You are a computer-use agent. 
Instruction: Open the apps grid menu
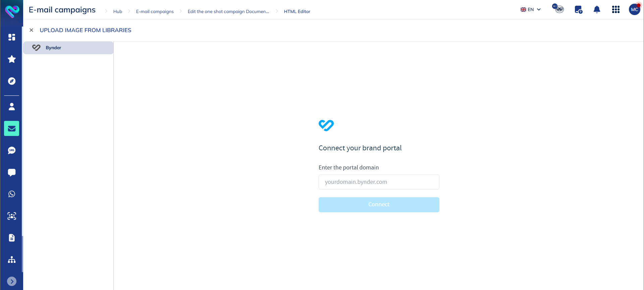point(616,10)
